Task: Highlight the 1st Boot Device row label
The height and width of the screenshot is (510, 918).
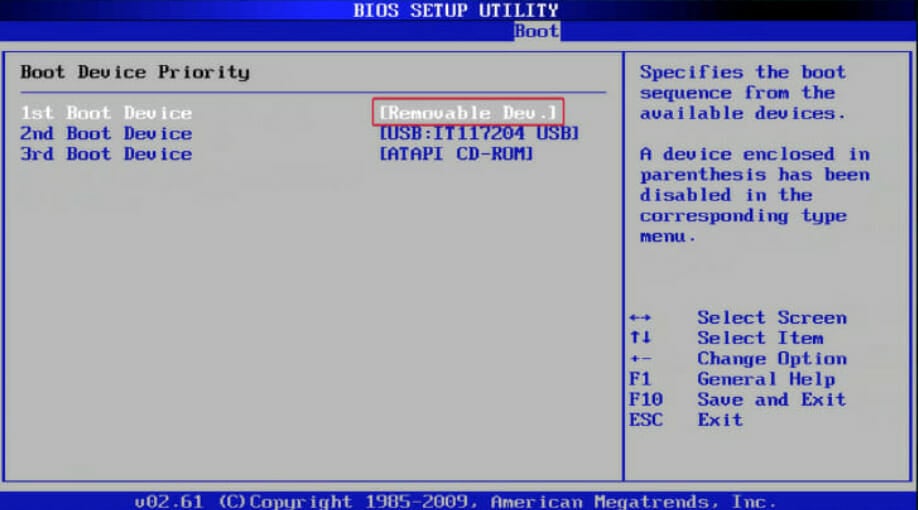Action: tap(106, 113)
